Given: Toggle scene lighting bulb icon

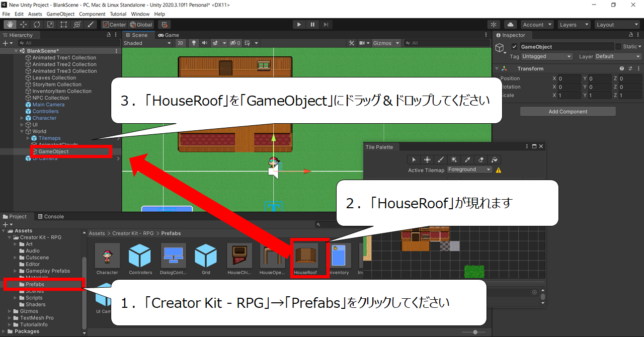Looking at the screenshot, I should click(194, 43).
